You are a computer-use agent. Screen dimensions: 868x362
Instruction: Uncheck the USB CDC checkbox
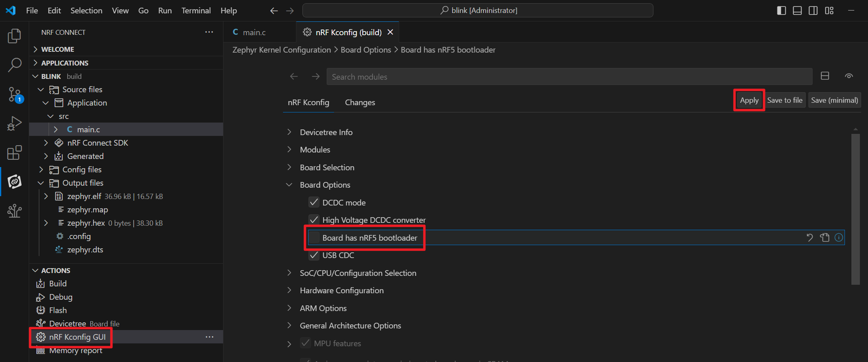314,255
